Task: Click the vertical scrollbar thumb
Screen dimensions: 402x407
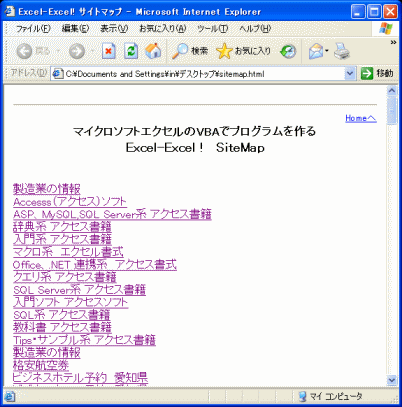Action: (x=392, y=110)
